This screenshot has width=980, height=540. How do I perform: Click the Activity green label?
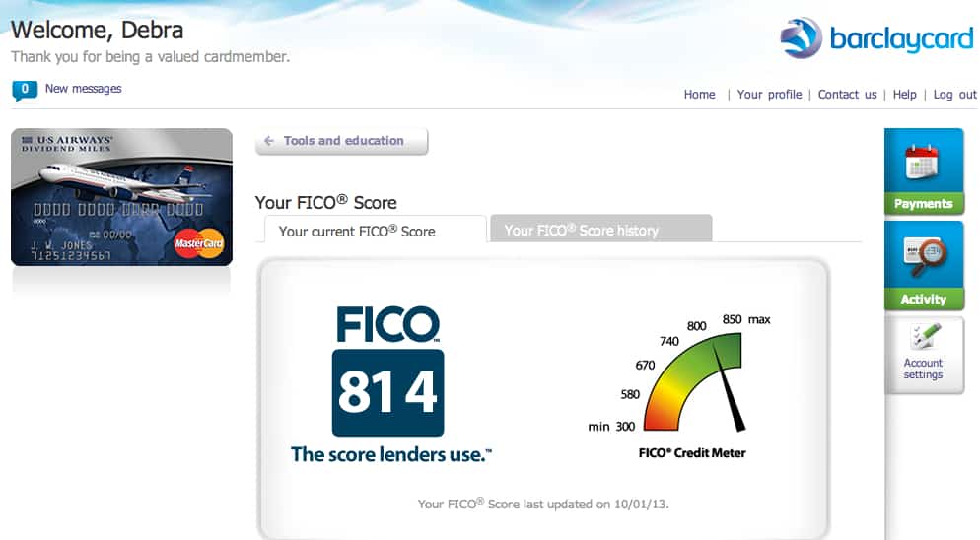[x=923, y=300]
